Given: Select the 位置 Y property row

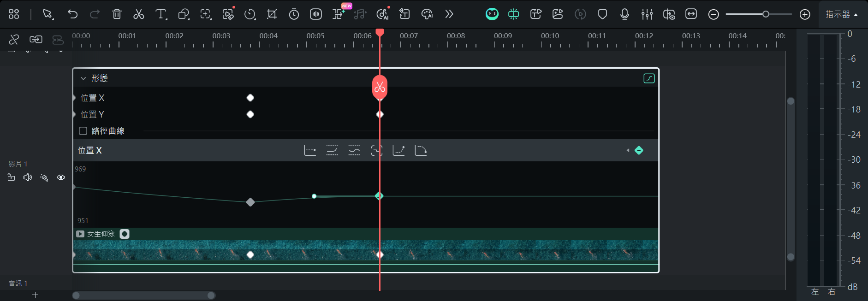Looking at the screenshot, I should (92, 114).
